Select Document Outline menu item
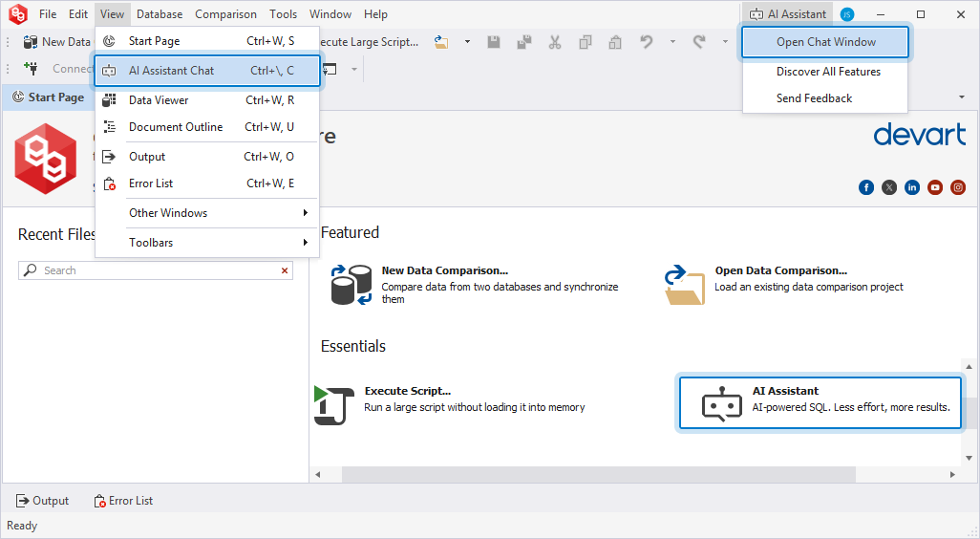Screen dimensions: 980x539 [207, 127]
